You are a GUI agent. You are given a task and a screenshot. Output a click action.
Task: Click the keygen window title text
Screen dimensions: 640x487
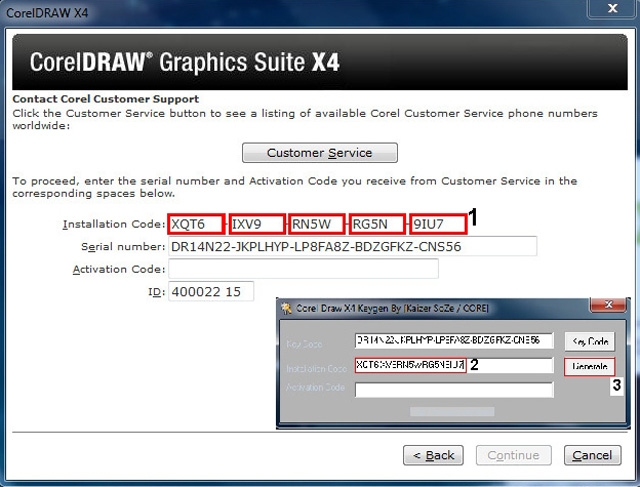pyautogui.click(x=392, y=308)
